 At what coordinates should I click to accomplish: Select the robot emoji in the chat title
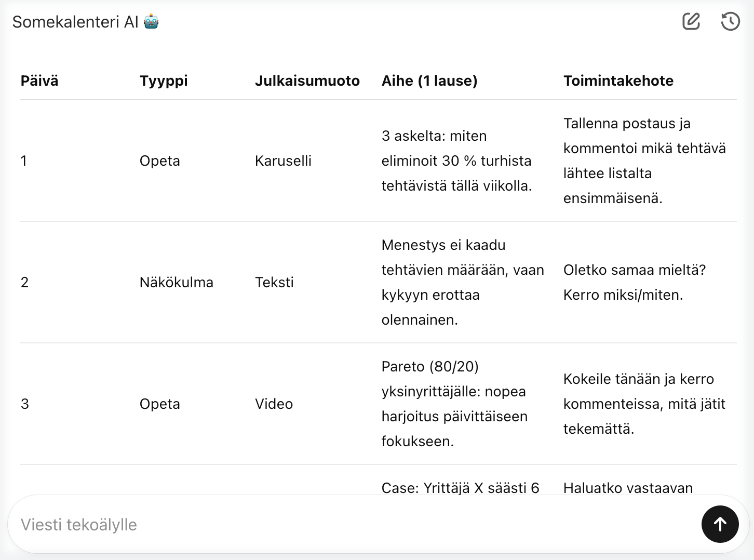tap(151, 22)
